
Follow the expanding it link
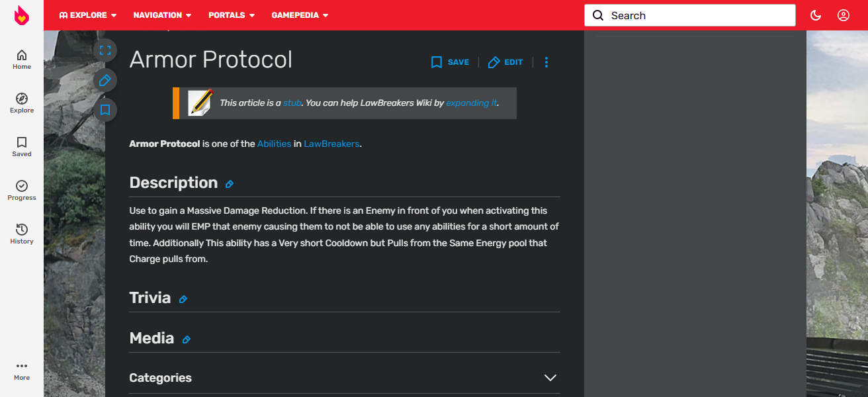tap(471, 103)
